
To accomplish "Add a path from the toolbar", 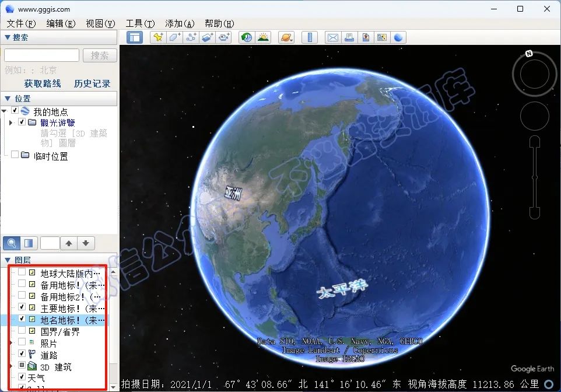I will [191, 37].
